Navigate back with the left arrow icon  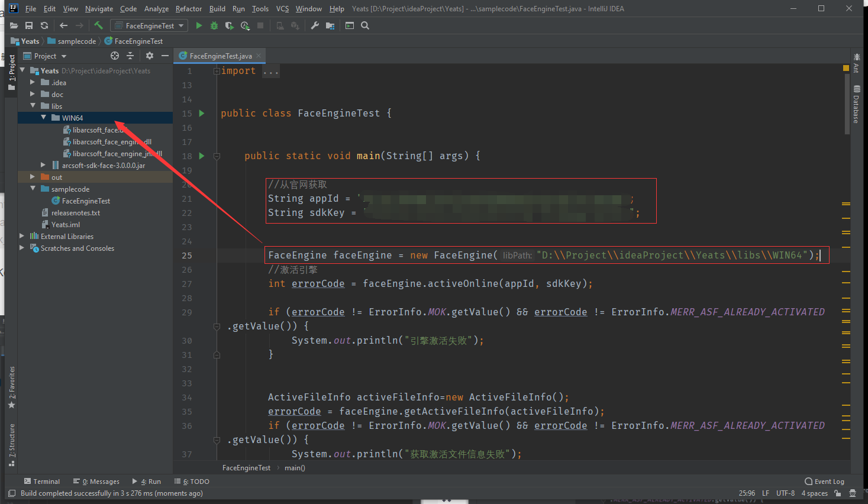click(x=64, y=25)
